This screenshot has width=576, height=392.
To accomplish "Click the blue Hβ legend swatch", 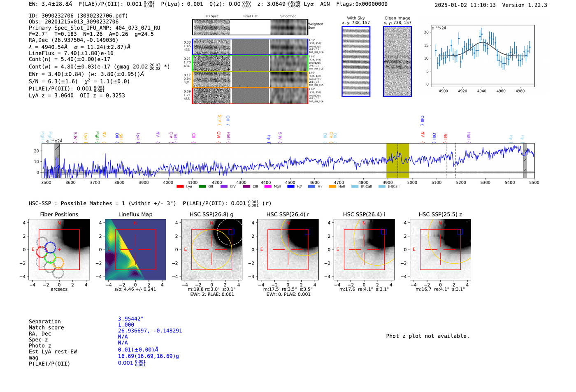I will pyautogui.click(x=291, y=186).
